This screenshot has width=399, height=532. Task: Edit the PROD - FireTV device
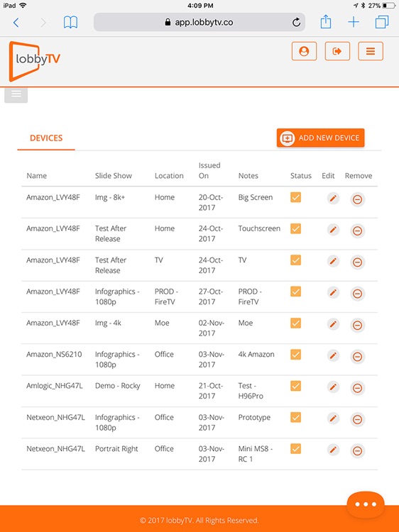[x=333, y=292]
